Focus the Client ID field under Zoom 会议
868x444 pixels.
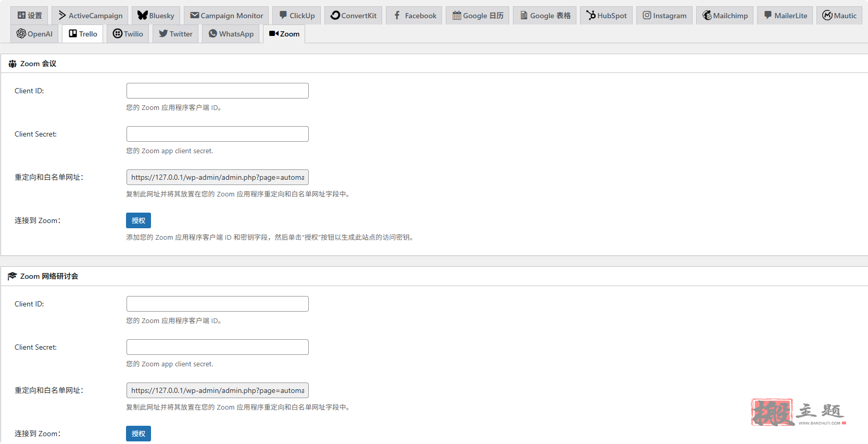tap(218, 91)
